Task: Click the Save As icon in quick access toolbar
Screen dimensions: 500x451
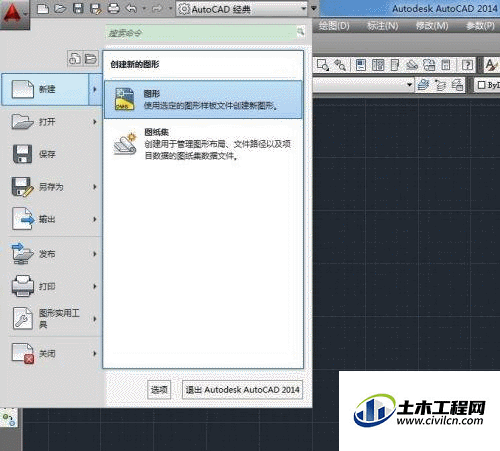Action: point(96,9)
